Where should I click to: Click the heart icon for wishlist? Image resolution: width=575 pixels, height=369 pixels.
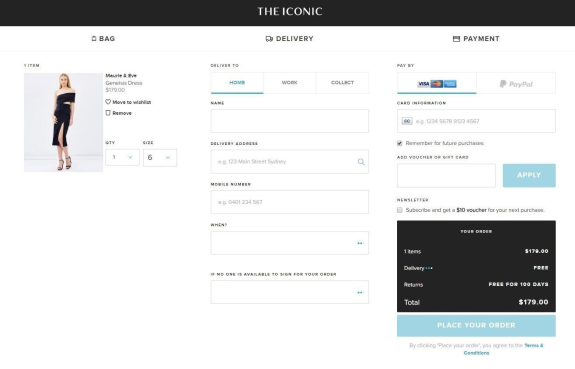point(108,102)
